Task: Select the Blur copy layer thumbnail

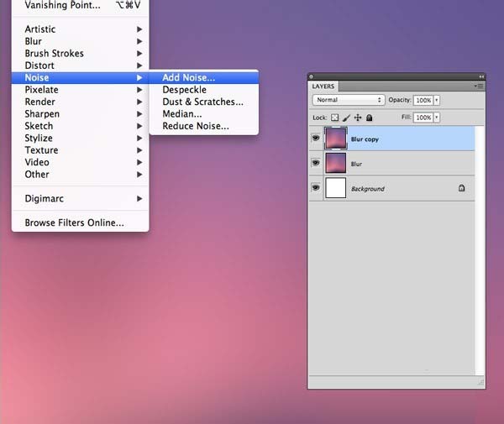Action: click(335, 139)
